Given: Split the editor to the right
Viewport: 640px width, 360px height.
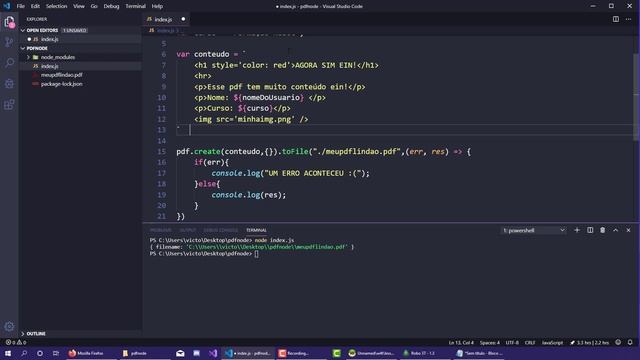Looking at the screenshot, I should pos(616,19).
